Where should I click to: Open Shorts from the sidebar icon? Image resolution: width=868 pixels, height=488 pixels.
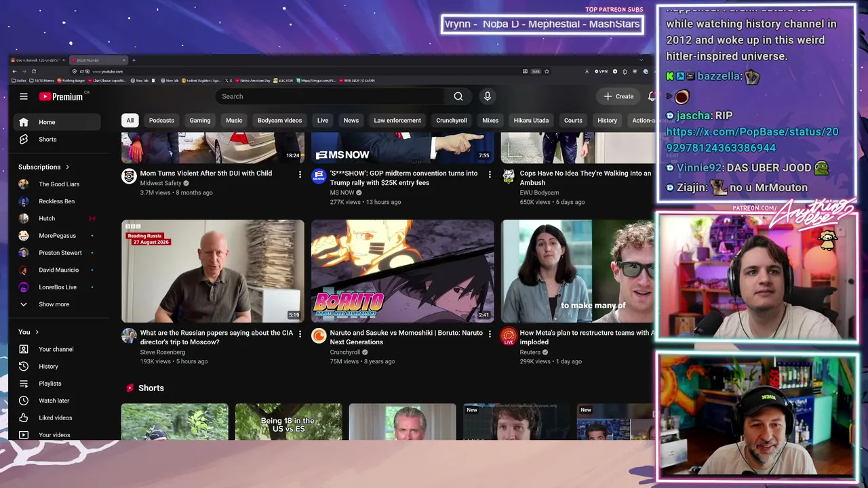coord(24,139)
